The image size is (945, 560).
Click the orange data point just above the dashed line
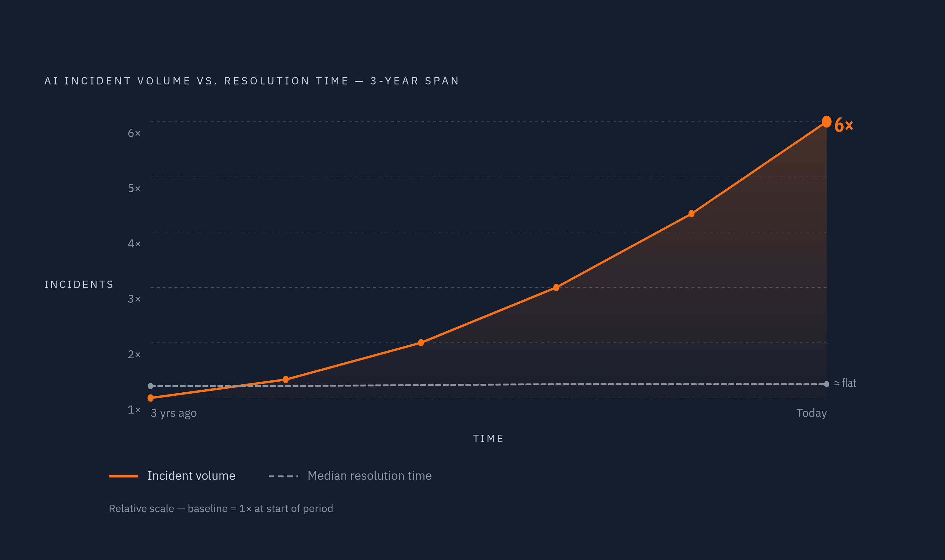point(286,379)
